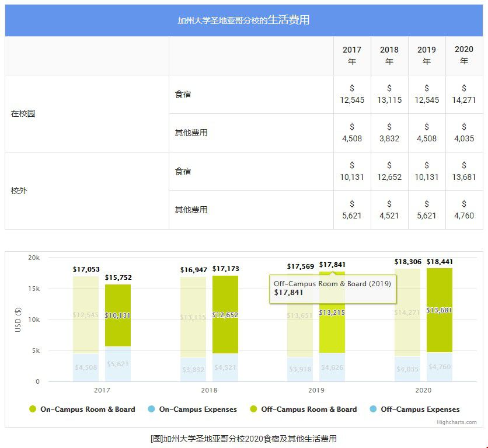Click the 2017 off-campus expenses $5,621 segment
This screenshot has height=448, width=488.
point(117,364)
